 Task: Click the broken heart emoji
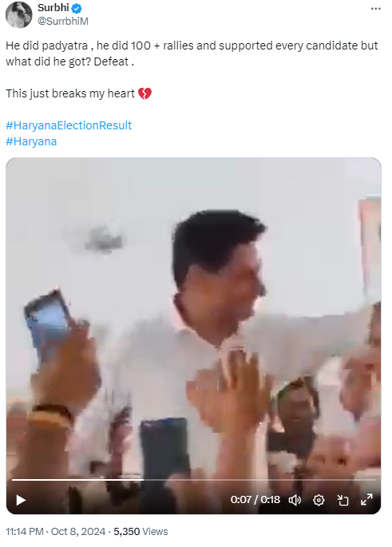(x=145, y=93)
